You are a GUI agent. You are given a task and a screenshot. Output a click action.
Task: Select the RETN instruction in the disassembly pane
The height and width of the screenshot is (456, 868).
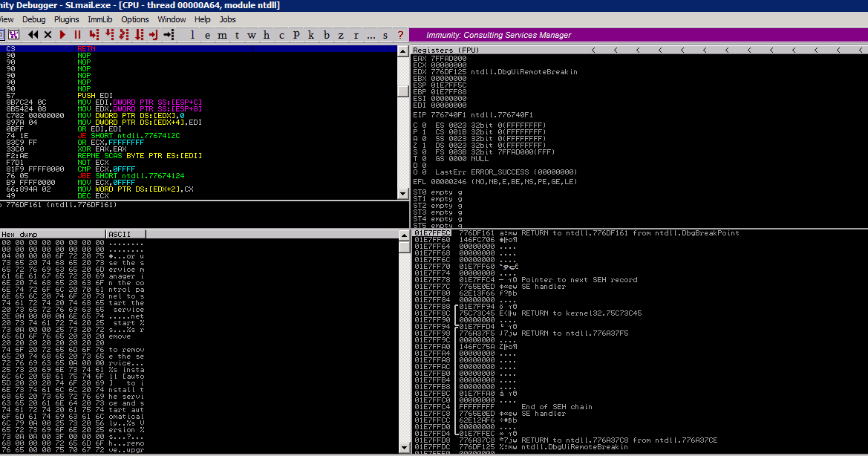click(85, 47)
